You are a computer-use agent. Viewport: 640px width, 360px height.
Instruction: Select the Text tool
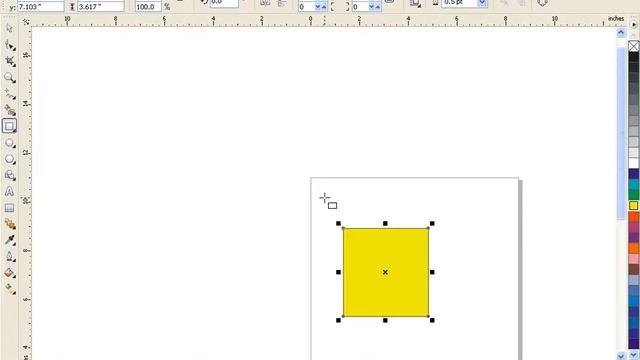click(9, 191)
